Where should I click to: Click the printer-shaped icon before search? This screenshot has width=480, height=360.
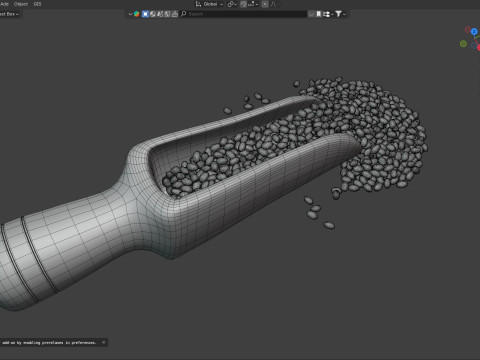point(175,14)
